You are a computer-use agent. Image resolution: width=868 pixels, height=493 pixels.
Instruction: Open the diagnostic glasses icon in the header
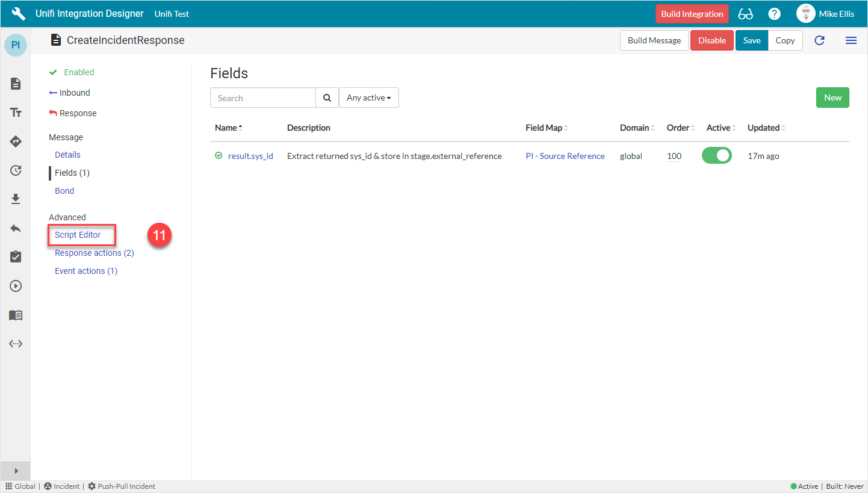pyautogui.click(x=745, y=13)
